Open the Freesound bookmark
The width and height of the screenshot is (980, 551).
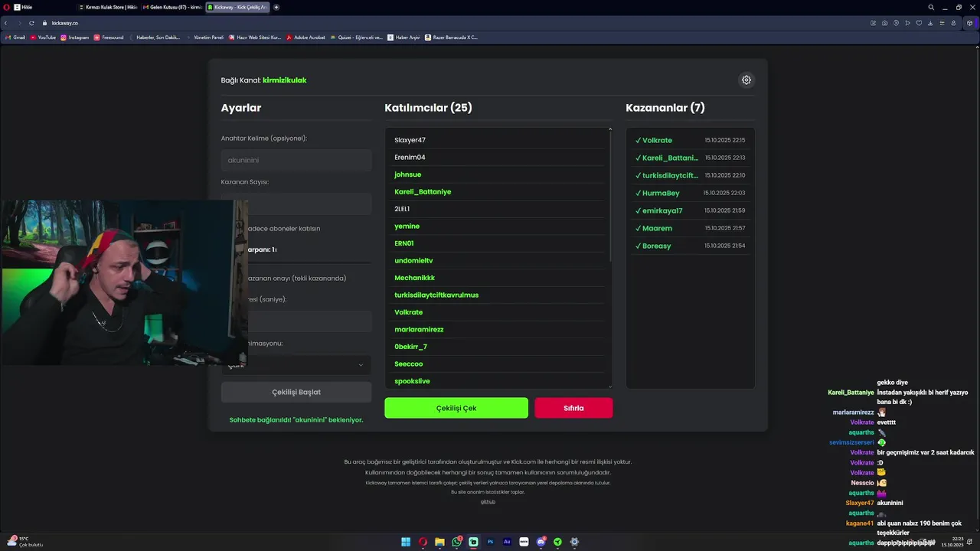[x=109, y=37]
